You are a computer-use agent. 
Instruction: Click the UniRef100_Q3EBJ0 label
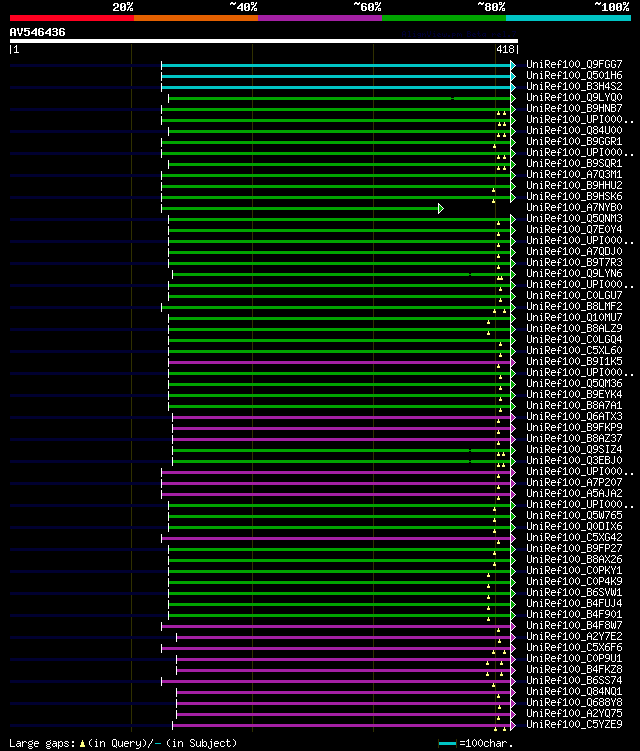[x=574, y=461]
